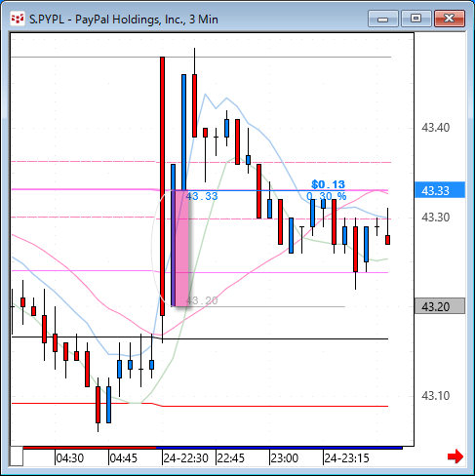
Task: Click the gray 43.20 price marker on the scale
Action: [440, 306]
